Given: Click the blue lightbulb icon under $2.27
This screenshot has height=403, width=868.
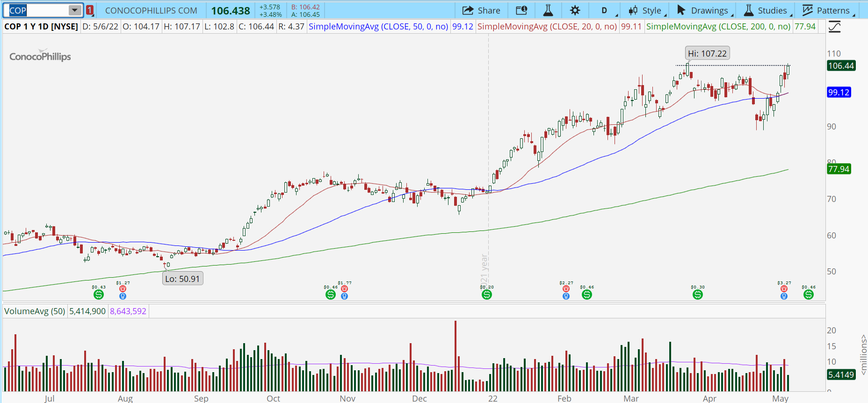Looking at the screenshot, I should [566, 296].
